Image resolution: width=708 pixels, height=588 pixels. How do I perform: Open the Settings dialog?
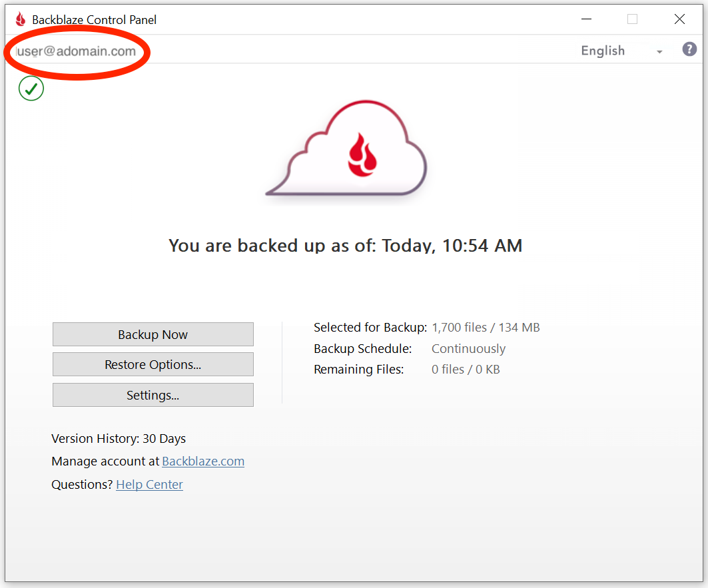[153, 395]
